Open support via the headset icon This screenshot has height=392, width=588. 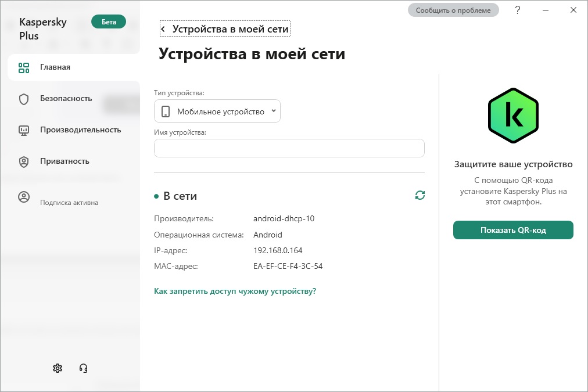pyautogui.click(x=83, y=368)
